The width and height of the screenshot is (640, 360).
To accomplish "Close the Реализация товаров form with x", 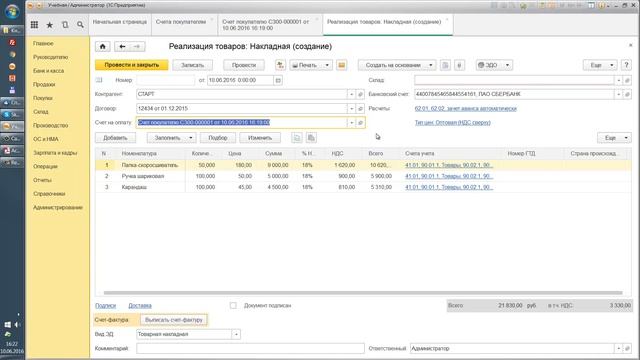I will [630, 45].
